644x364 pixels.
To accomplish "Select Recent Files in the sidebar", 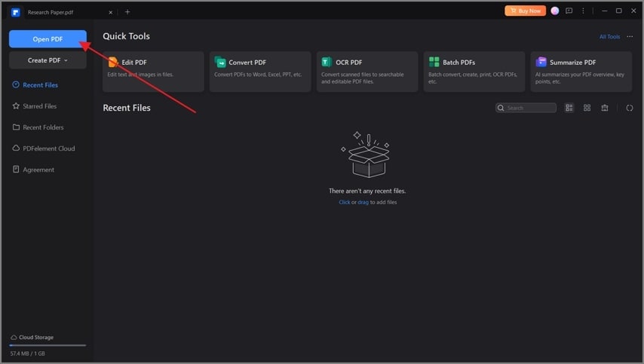I will pos(35,85).
